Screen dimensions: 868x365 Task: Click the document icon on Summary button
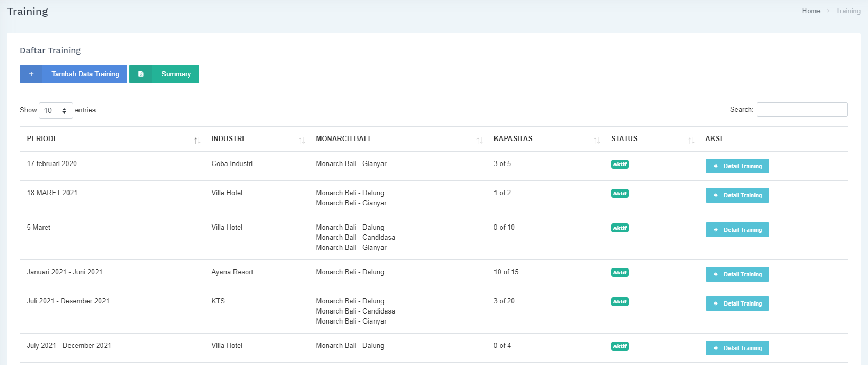point(141,74)
